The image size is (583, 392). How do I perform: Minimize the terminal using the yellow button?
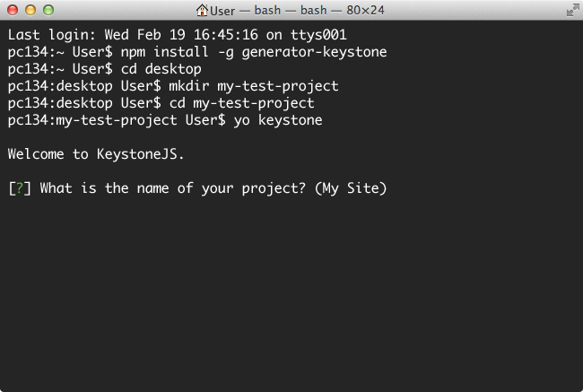(30, 10)
